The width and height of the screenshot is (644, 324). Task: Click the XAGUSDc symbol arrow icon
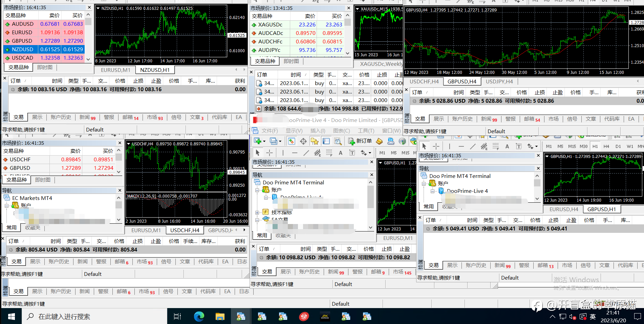coord(254,25)
